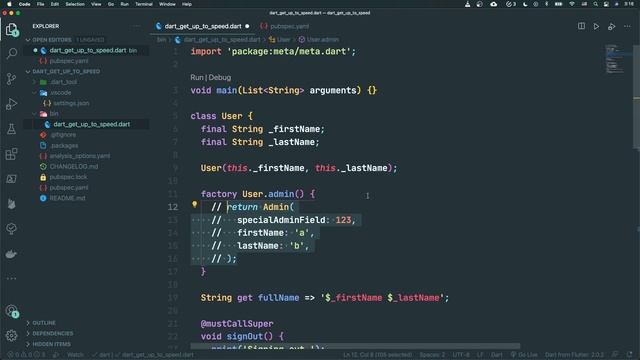The width and height of the screenshot is (640, 360).
Task: Split the editor to the right
Action: [581, 26]
